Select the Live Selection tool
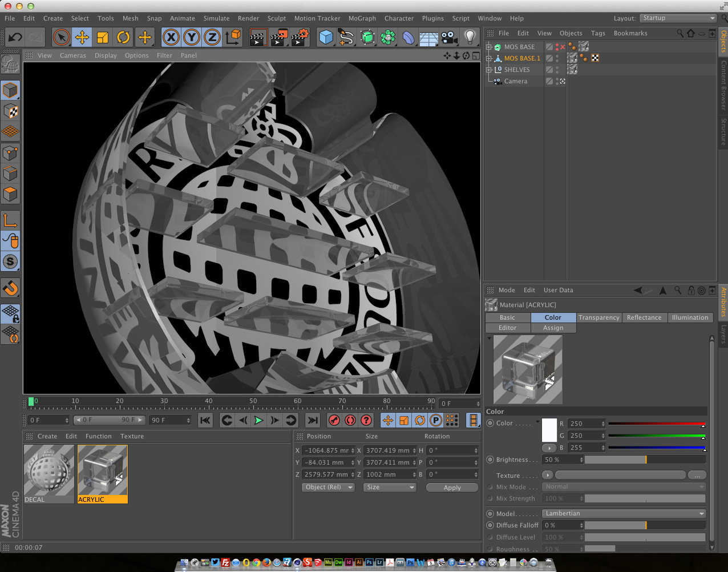 61,38
